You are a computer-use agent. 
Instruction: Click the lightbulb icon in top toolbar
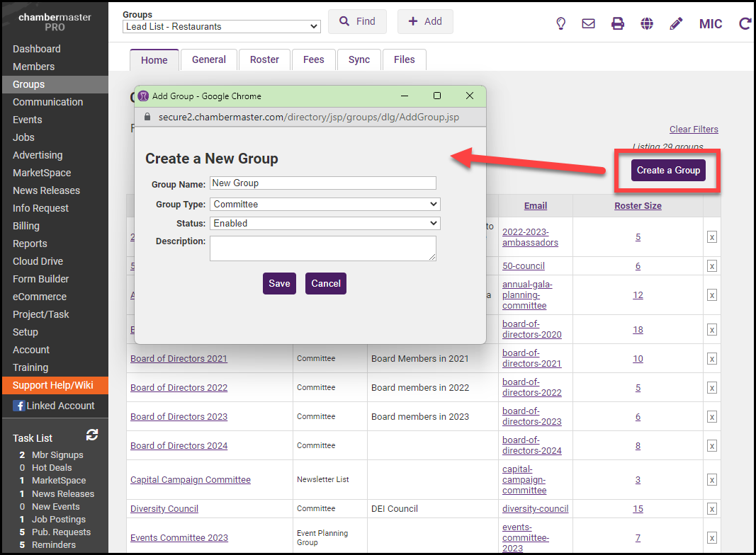(560, 23)
